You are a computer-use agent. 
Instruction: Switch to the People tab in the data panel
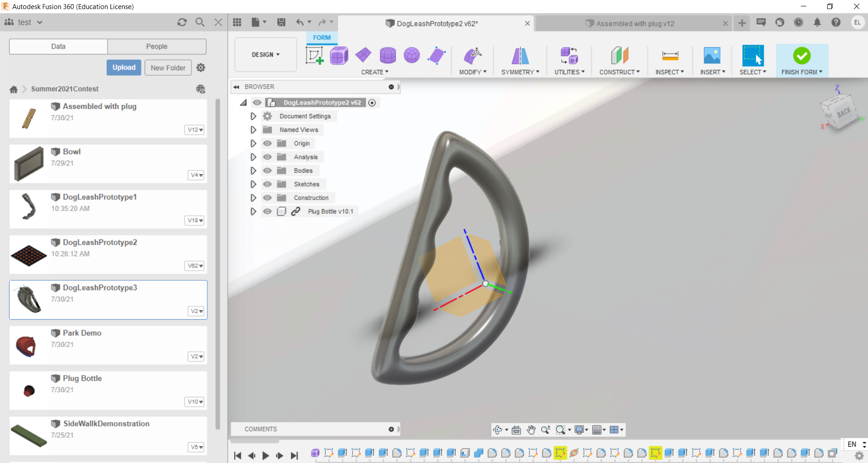(157, 46)
